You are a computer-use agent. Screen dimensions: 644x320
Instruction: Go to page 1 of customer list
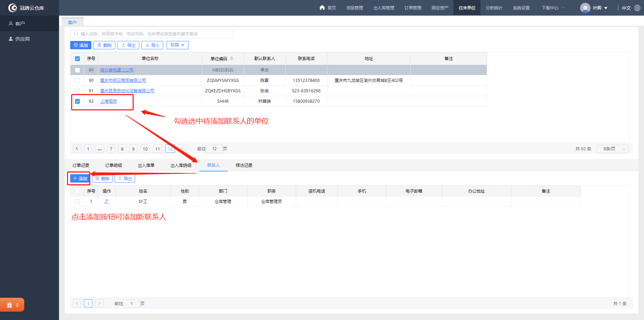(x=88, y=149)
